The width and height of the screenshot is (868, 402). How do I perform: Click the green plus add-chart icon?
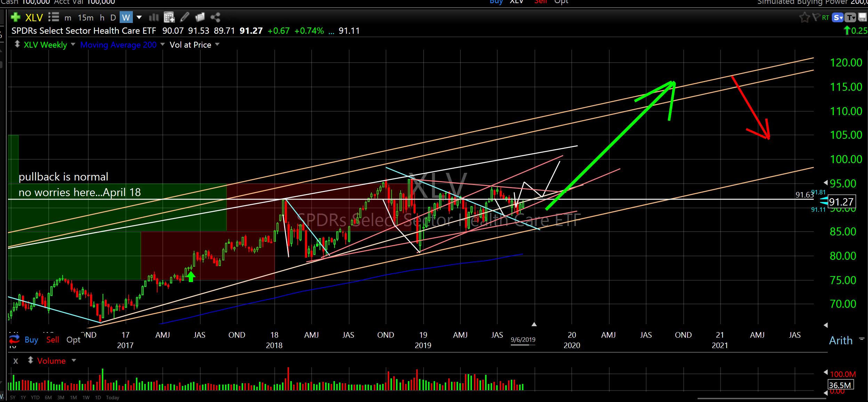(15, 17)
